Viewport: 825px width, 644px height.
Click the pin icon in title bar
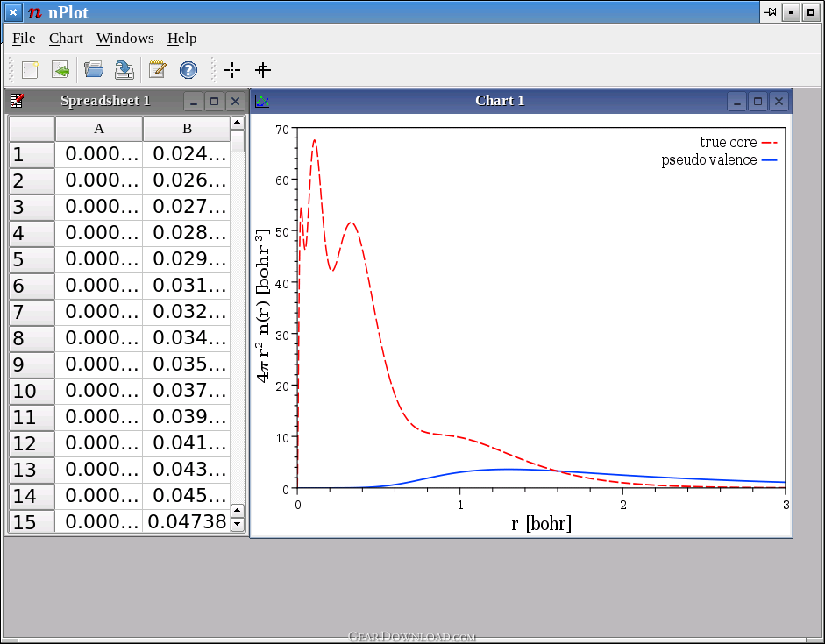tap(770, 12)
